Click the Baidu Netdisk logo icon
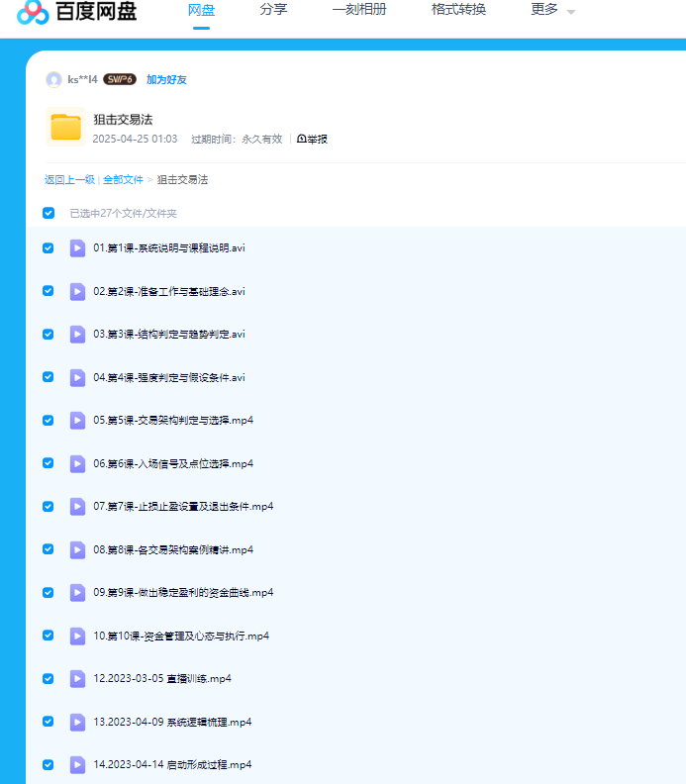This screenshot has width=686, height=784. pyautogui.click(x=33, y=11)
